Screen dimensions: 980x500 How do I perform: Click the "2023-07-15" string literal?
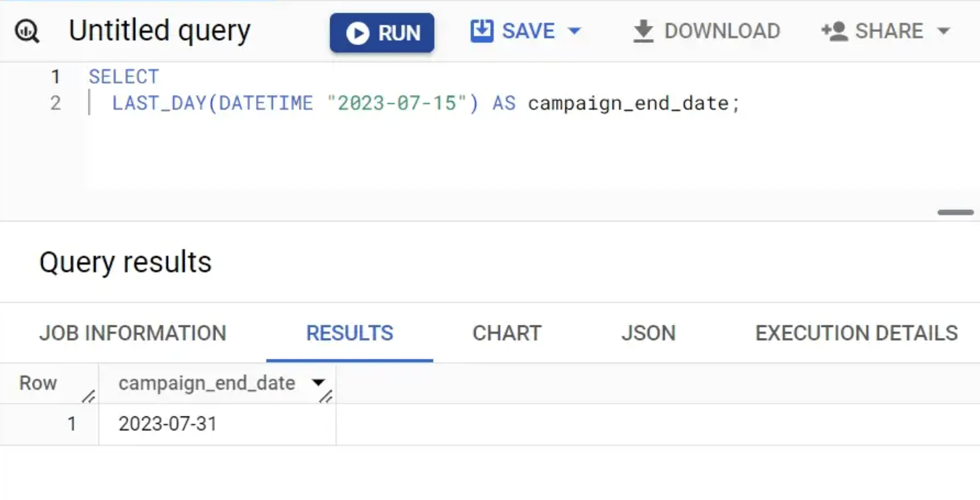point(396,103)
